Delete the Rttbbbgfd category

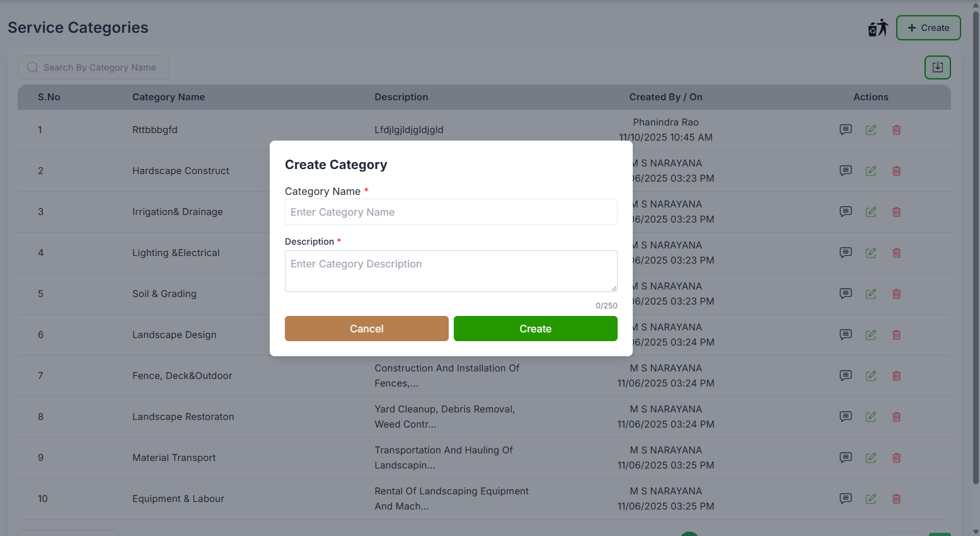[896, 130]
